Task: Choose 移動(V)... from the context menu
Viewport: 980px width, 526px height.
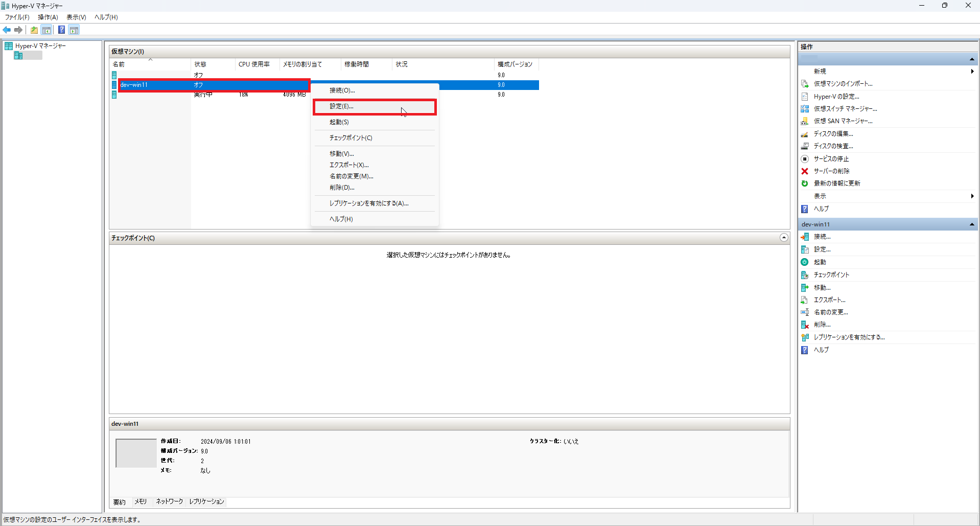Action: (375, 154)
